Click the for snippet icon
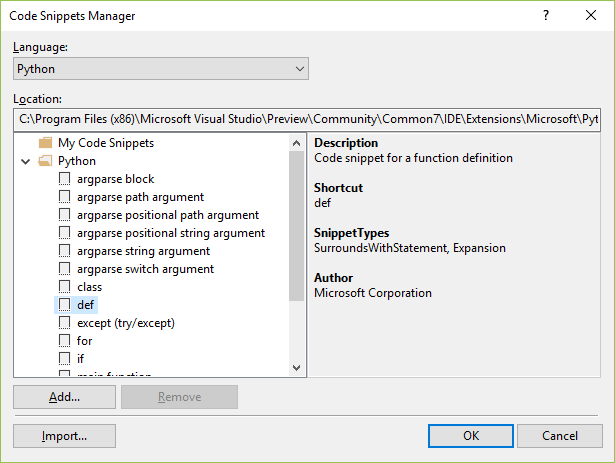The width and height of the screenshot is (615, 463). pos(65,341)
